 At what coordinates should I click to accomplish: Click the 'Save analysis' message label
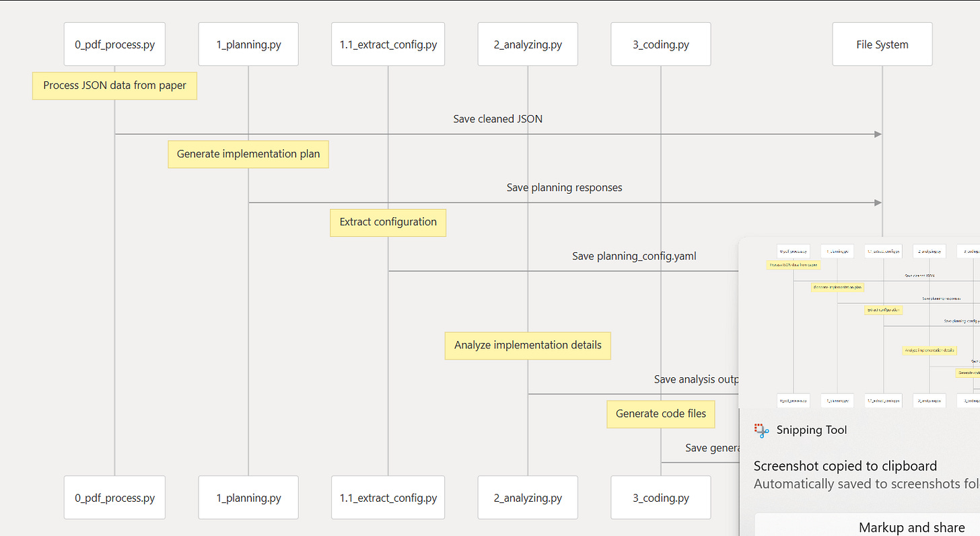point(696,379)
